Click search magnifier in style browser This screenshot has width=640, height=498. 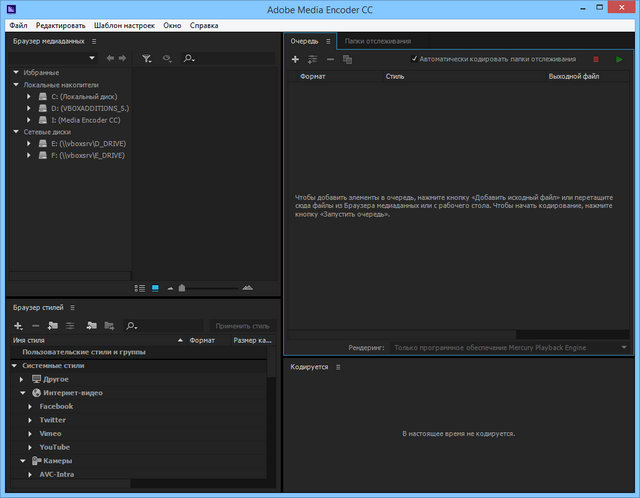tap(131, 326)
